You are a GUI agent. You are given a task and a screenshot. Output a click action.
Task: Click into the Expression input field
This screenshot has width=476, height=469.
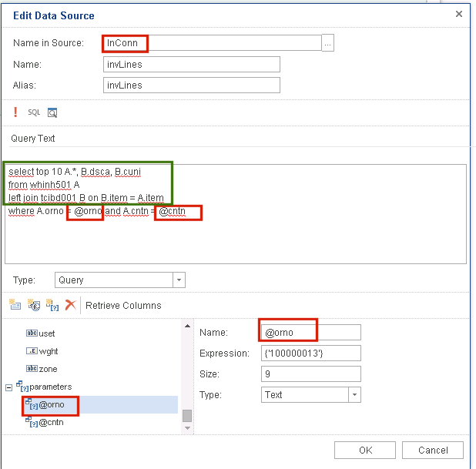[x=310, y=353]
